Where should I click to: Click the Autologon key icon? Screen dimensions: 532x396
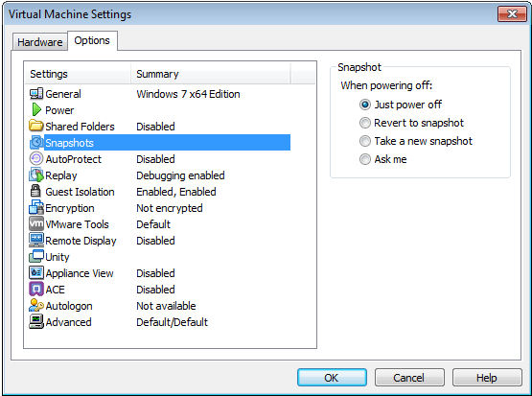(36, 306)
